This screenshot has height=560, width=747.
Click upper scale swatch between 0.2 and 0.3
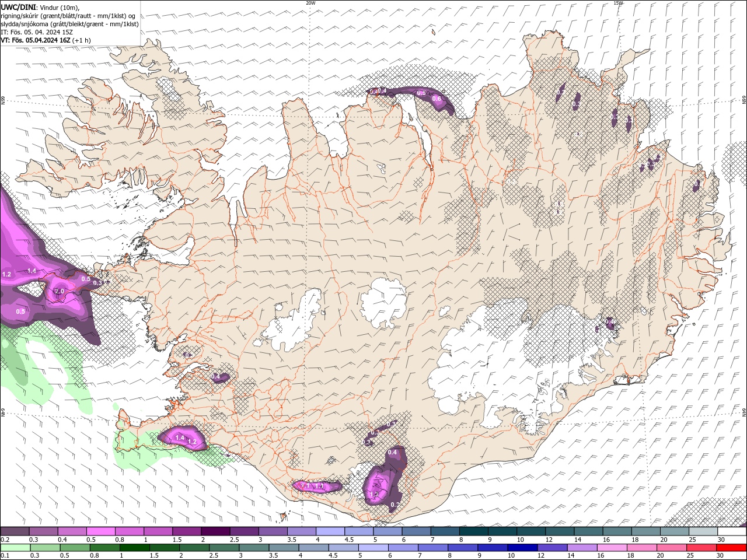15,531
